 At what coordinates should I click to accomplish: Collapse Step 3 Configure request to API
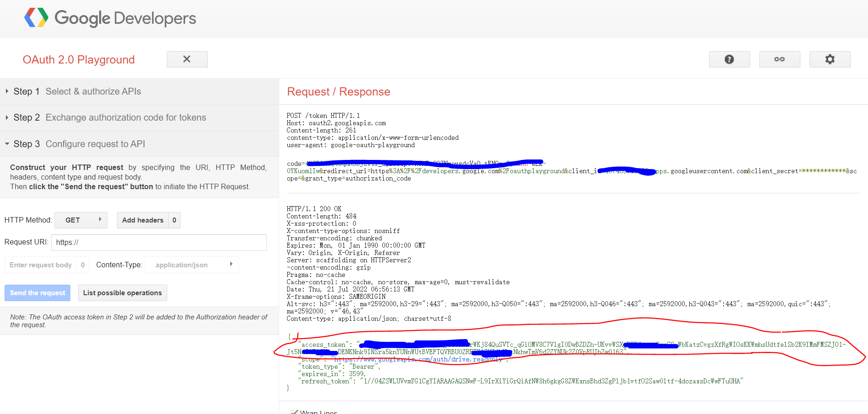pos(139,144)
